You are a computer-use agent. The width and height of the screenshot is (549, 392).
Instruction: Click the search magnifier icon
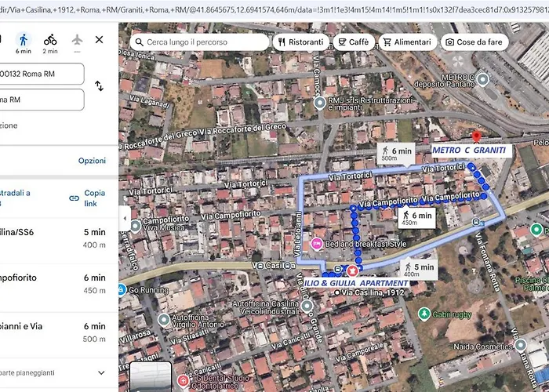tap(139, 42)
